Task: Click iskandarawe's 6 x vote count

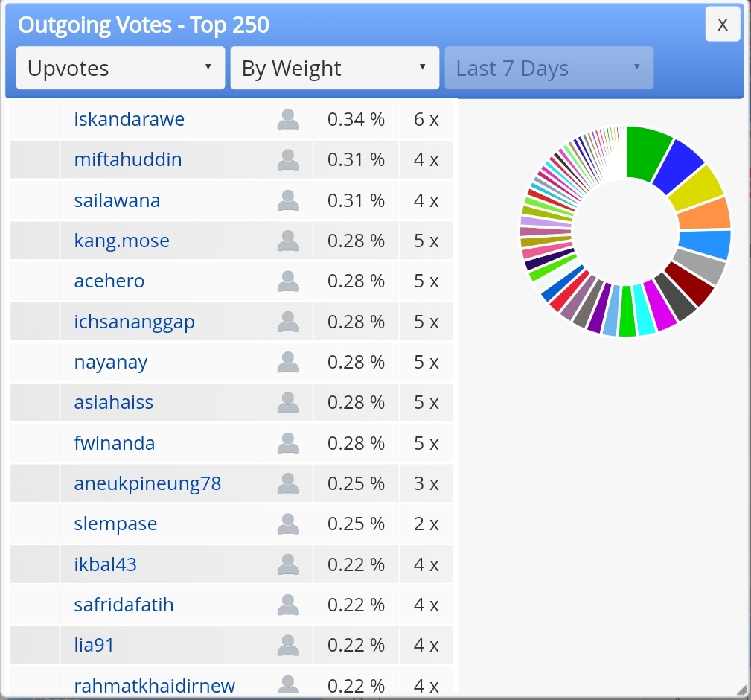Action: pyautogui.click(x=426, y=119)
